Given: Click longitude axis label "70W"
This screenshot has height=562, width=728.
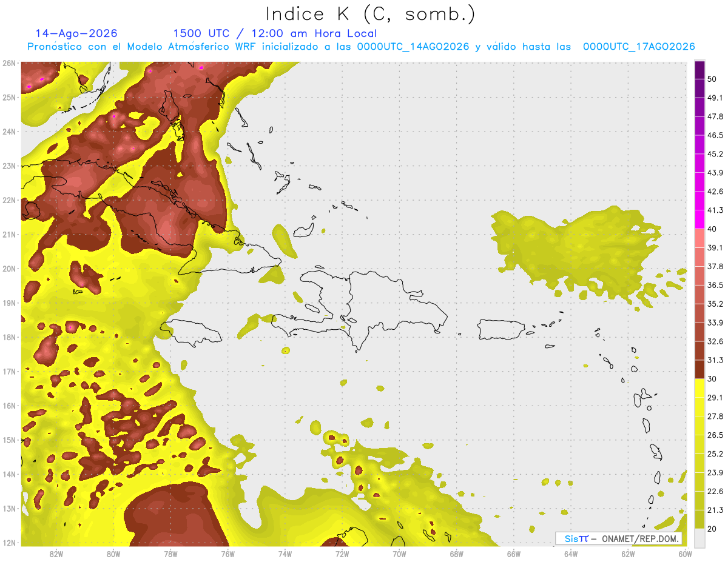Looking at the screenshot, I should [x=399, y=554].
